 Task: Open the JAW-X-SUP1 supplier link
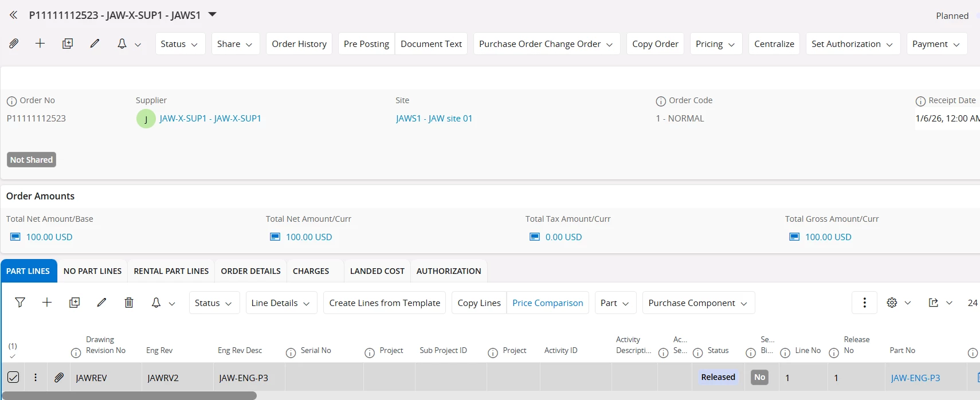(210, 119)
